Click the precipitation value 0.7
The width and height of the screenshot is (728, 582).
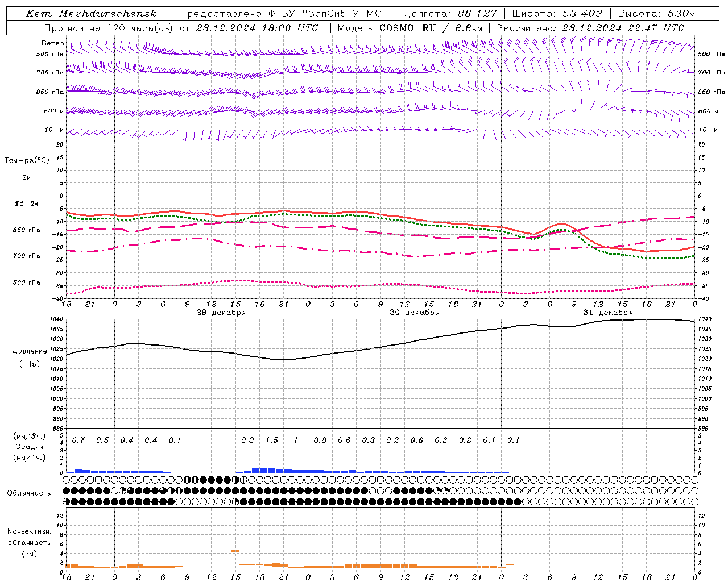click(x=78, y=440)
